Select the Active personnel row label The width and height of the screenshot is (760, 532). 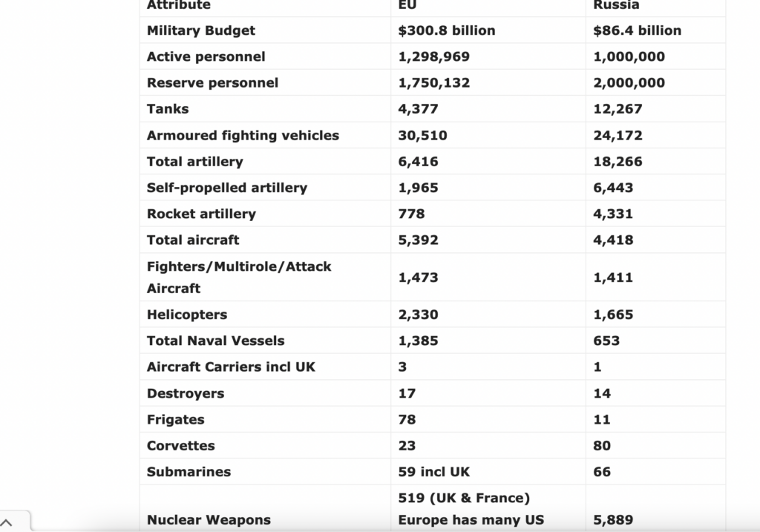click(x=206, y=56)
